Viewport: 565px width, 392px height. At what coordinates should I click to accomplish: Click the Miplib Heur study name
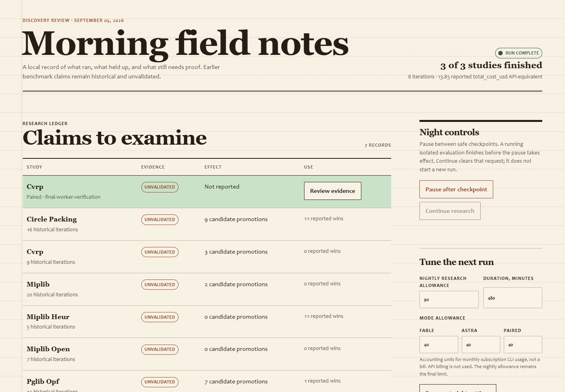point(48,317)
